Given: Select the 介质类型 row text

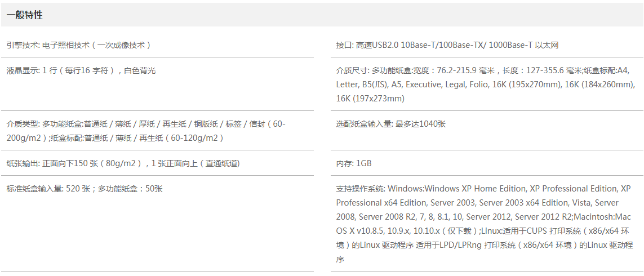Looking at the screenshot, I should pos(146,131).
